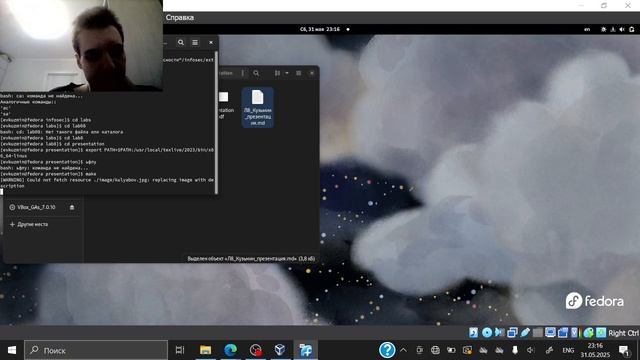Open the en keyboard layout indicator
640x360 pixels.
(587, 29)
